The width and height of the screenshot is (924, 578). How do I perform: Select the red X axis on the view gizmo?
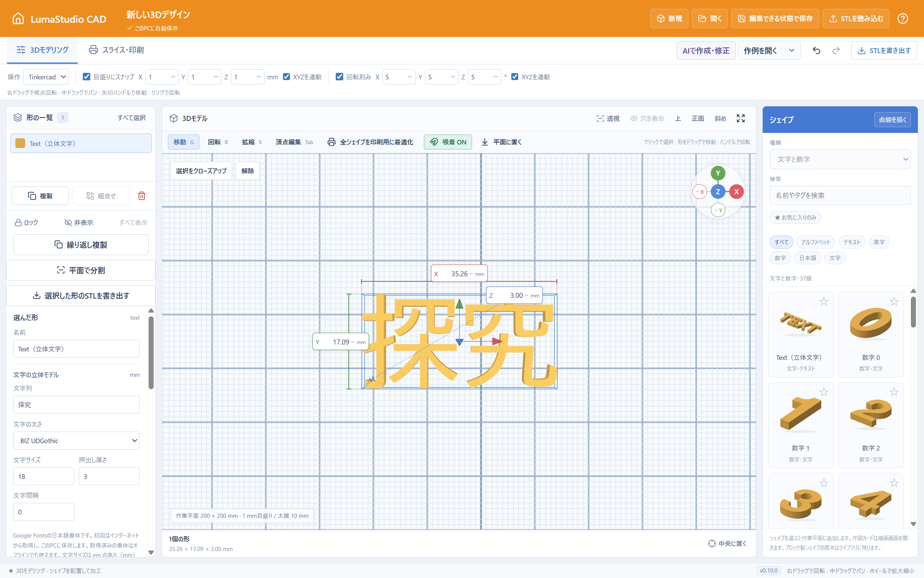(x=736, y=192)
